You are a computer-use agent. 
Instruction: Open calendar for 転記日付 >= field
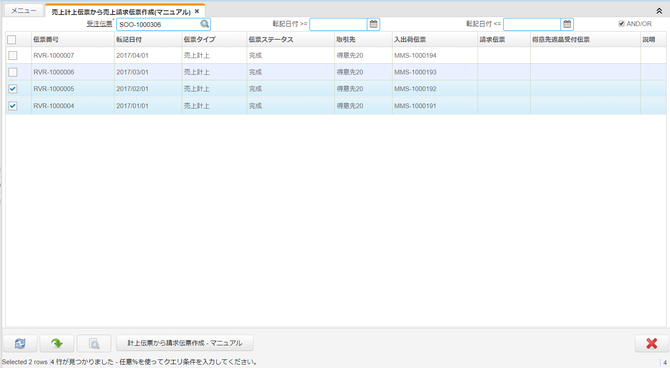[x=373, y=24]
